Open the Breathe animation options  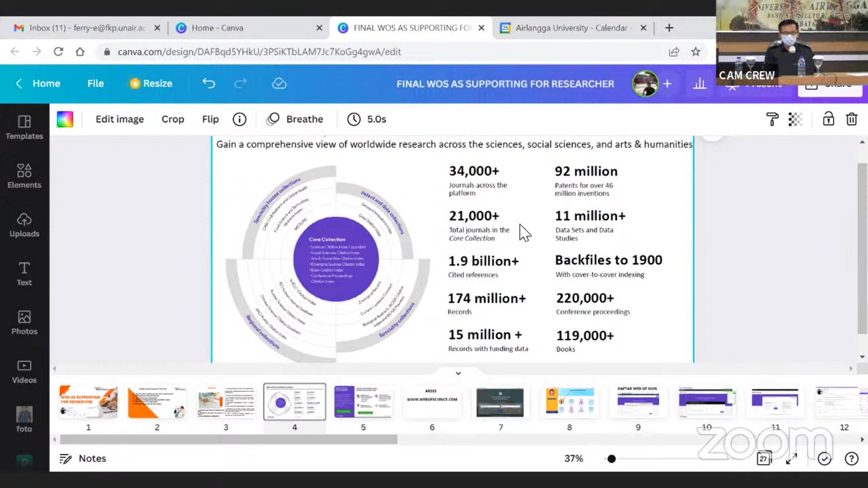click(x=295, y=119)
